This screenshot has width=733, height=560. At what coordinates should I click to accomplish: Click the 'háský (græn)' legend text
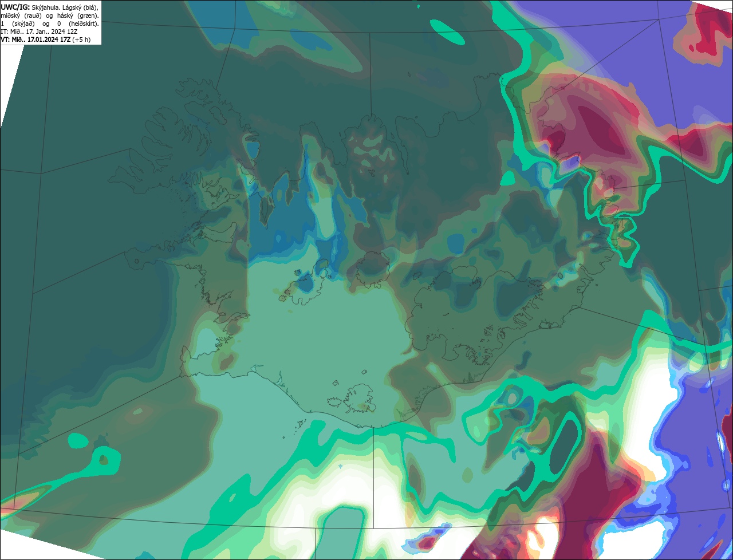click(78, 16)
